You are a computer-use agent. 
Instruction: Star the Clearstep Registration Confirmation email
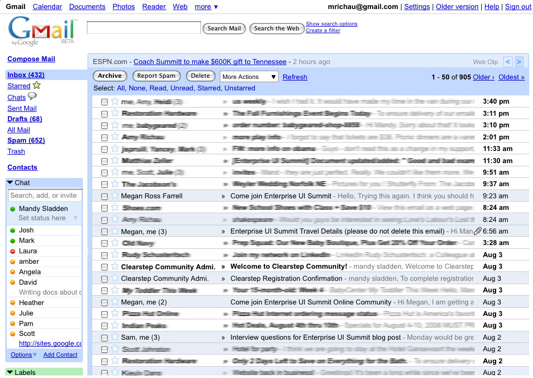coord(115,278)
